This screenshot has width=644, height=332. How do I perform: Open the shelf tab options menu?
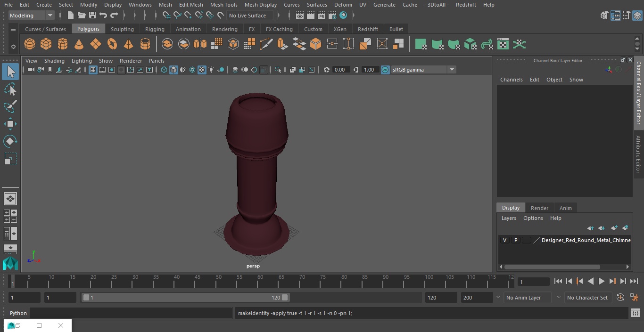[x=13, y=30]
